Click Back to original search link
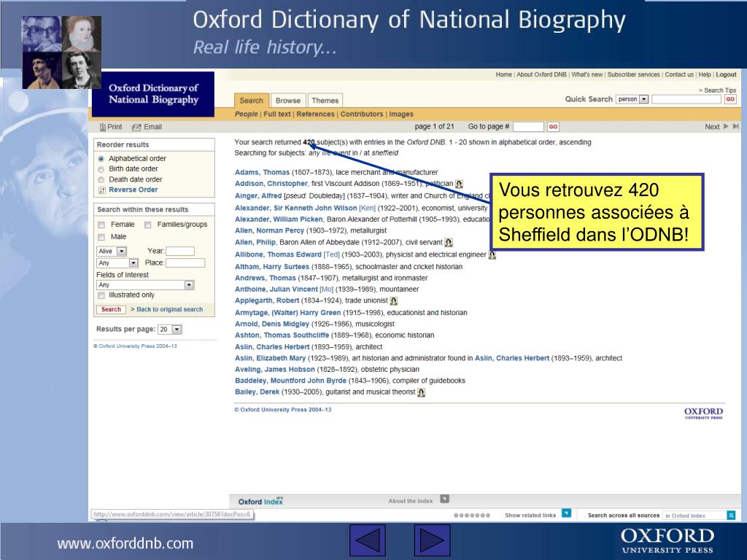The image size is (747, 560). pos(169,309)
